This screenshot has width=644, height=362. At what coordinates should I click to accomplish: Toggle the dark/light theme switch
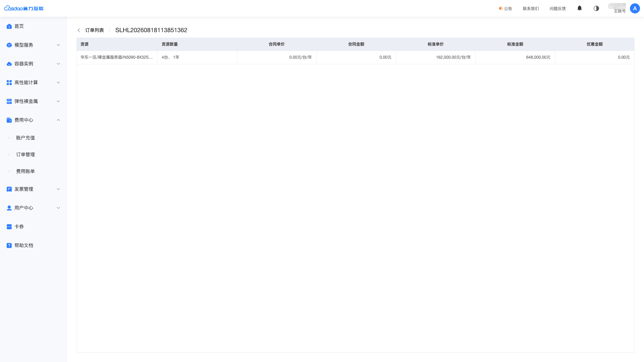pyautogui.click(x=596, y=8)
